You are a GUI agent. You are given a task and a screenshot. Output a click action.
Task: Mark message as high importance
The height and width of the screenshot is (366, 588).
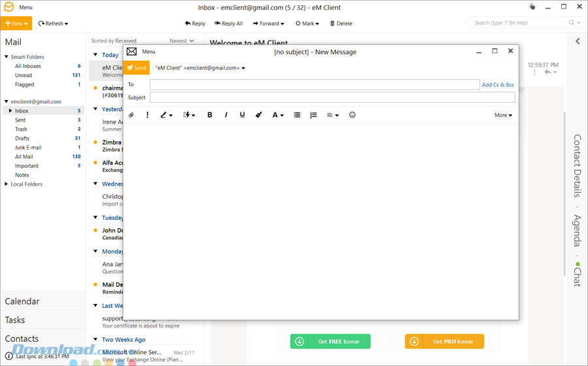click(148, 115)
